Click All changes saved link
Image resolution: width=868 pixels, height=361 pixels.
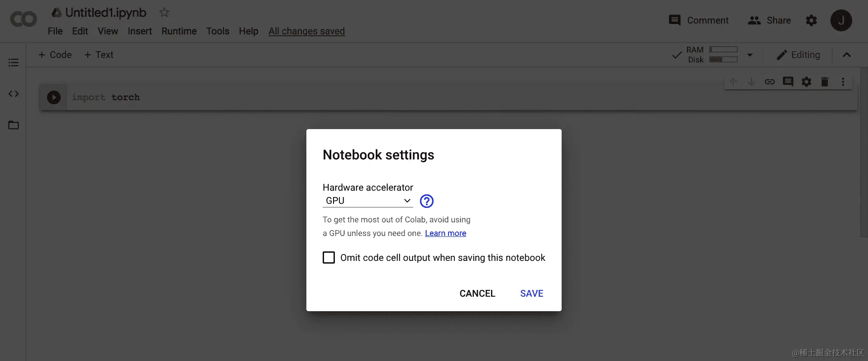click(306, 31)
